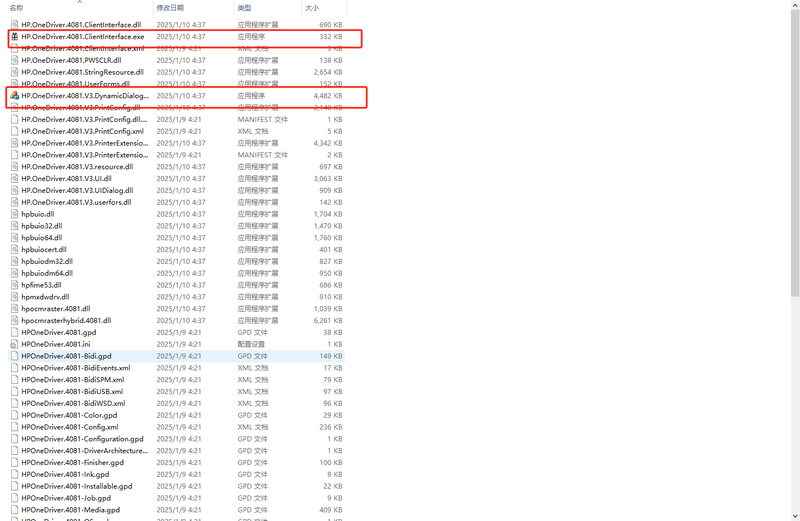Click the HPOneDriver.4081.ini file icon
The width and height of the screenshot is (800, 521).
point(14,344)
